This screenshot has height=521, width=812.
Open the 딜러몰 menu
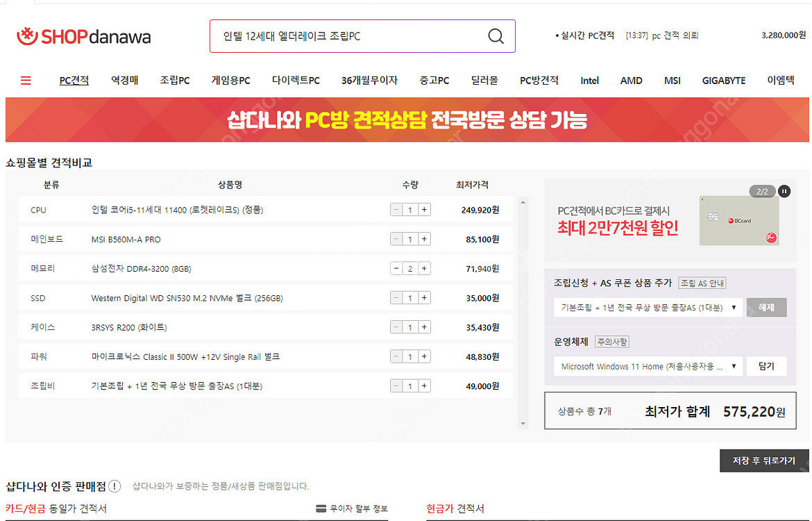(x=484, y=81)
